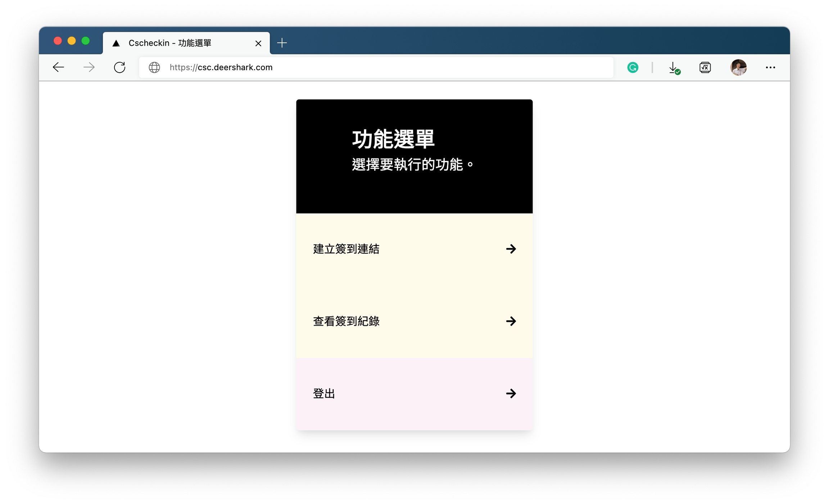Screen dimensions: 829x504
Task: Click the forward navigation arrow
Action: (89, 67)
